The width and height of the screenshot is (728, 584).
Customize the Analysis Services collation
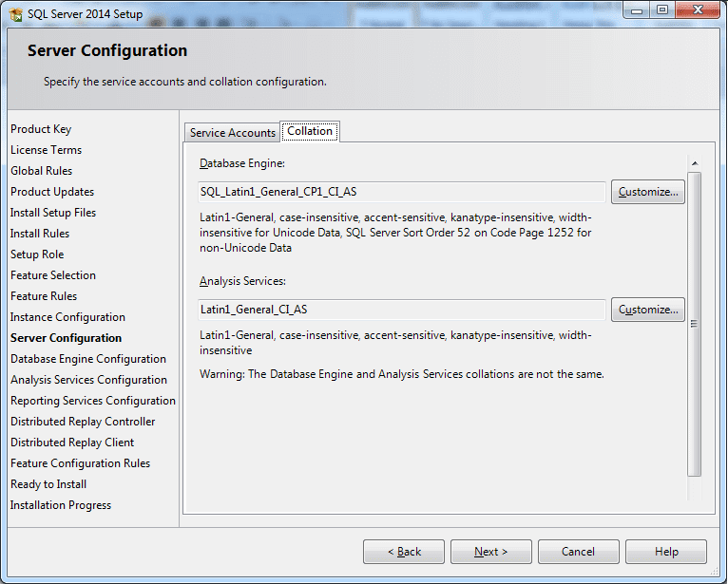pyautogui.click(x=647, y=310)
